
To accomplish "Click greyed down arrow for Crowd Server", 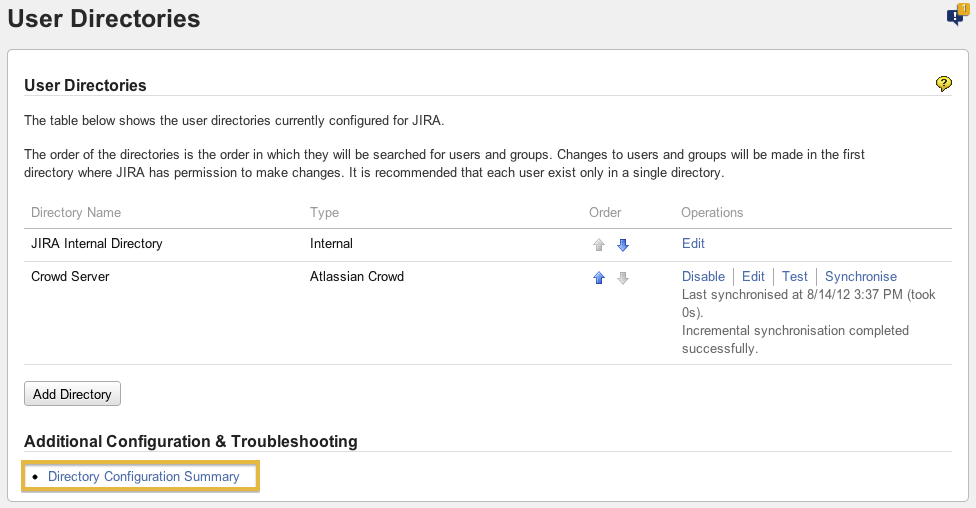I will click(623, 278).
